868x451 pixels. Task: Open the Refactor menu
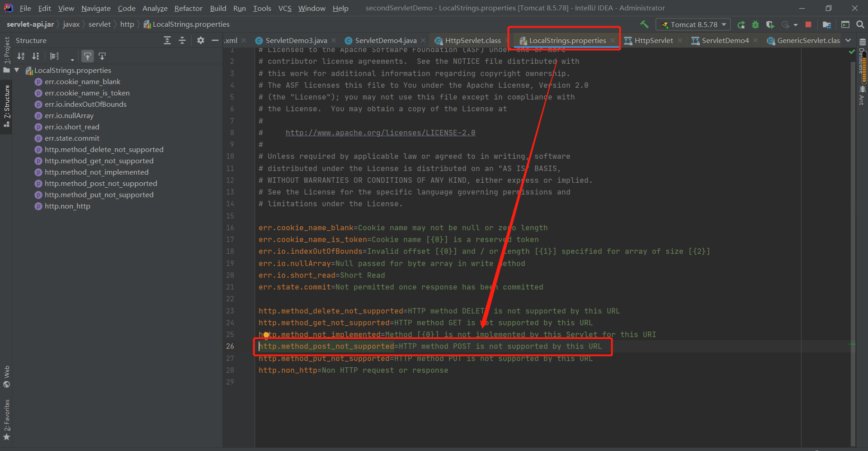click(188, 8)
